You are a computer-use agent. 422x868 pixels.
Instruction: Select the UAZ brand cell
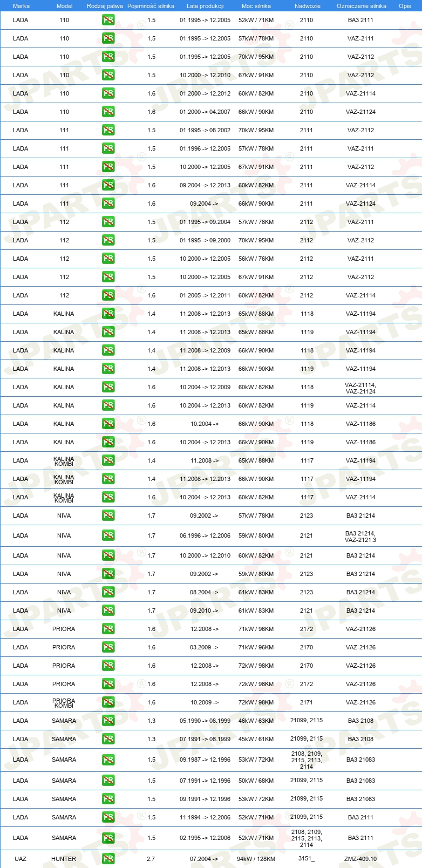pos(21,859)
